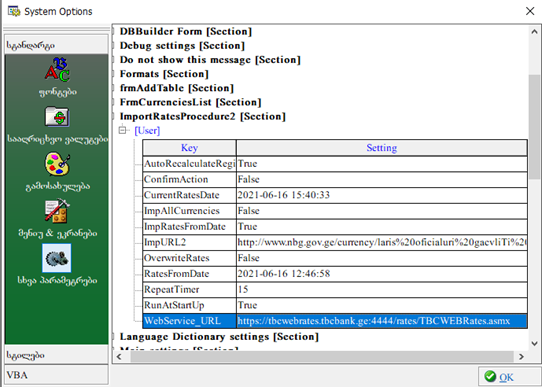The image size is (542, 387).
Task: Select the RunAtStartUp True setting cell
Action: (x=382, y=305)
